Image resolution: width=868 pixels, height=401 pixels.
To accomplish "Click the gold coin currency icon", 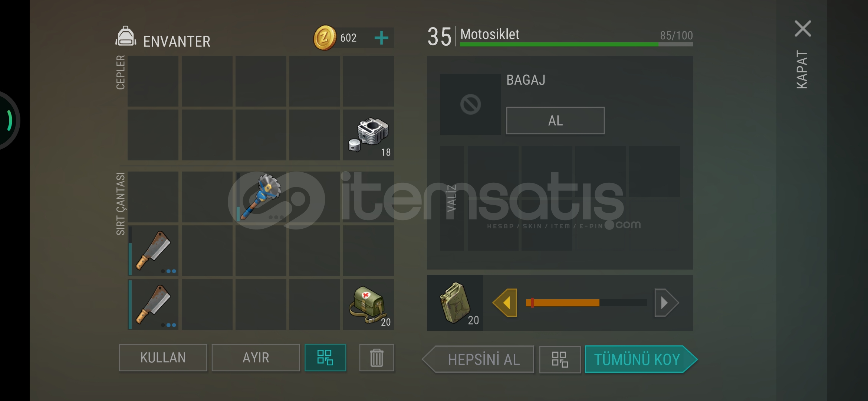I will click(325, 38).
